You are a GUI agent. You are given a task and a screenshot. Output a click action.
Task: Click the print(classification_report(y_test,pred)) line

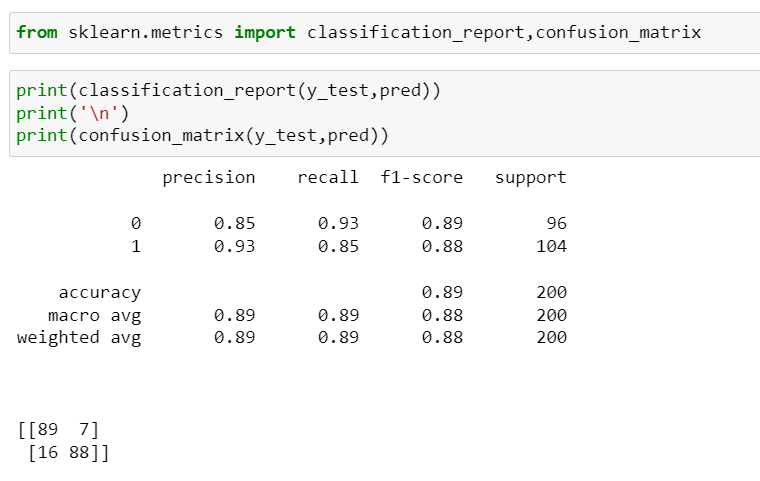(x=228, y=91)
